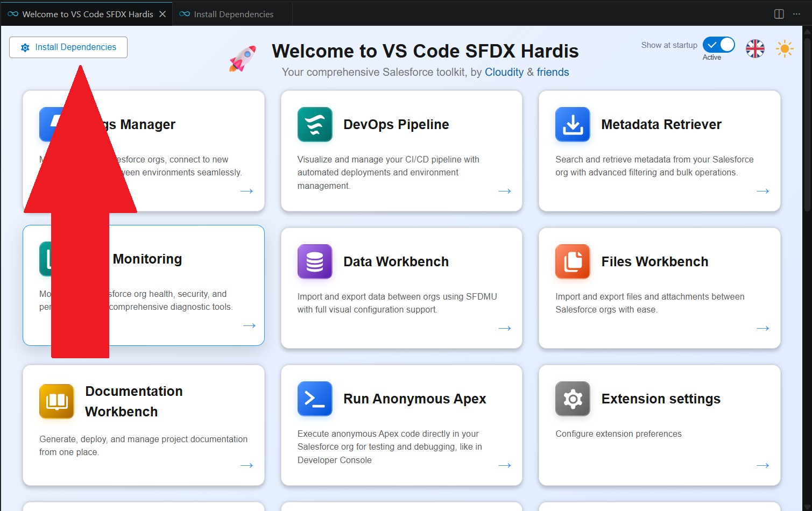The width and height of the screenshot is (812, 511).
Task: Follow the arrow on DevOps Pipeline card
Action: pyautogui.click(x=505, y=191)
